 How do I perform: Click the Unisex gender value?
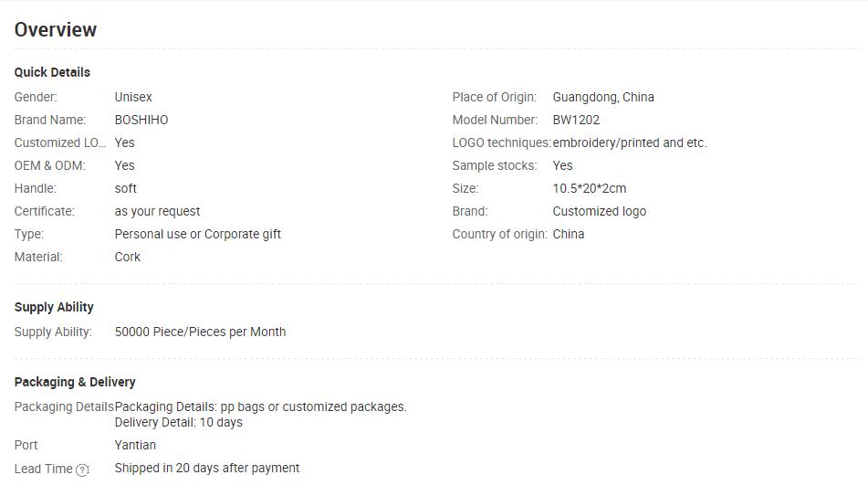coord(133,98)
